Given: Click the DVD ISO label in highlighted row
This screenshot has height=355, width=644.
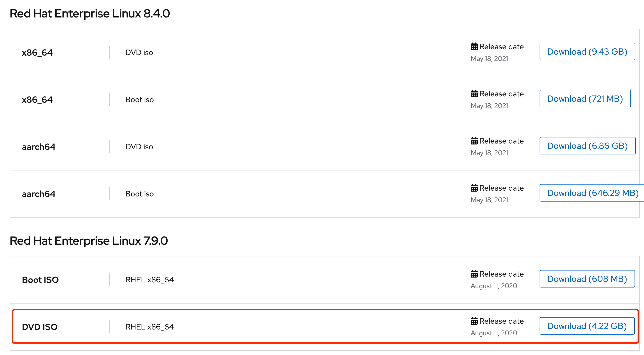Looking at the screenshot, I should click(x=40, y=327).
